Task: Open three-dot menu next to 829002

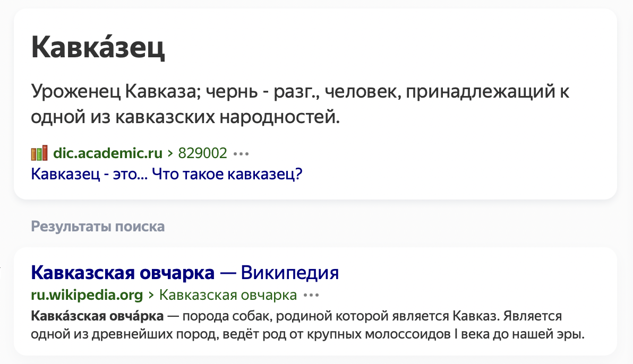Action: coord(241,154)
